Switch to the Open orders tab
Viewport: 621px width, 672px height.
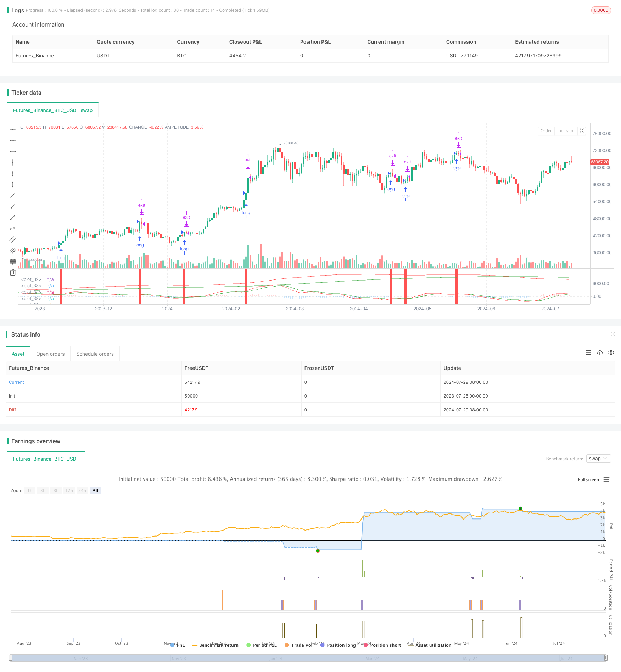pyautogui.click(x=50, y=354)
